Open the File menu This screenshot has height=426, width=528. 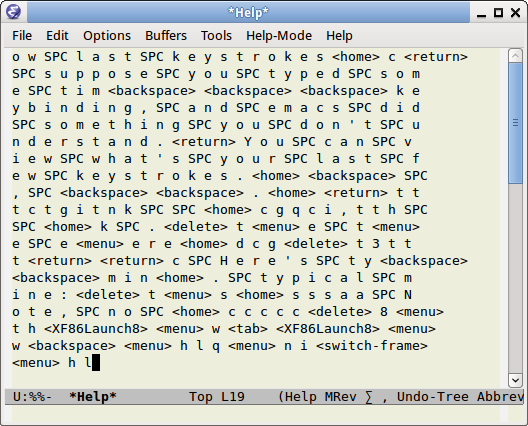pos(22,36)
